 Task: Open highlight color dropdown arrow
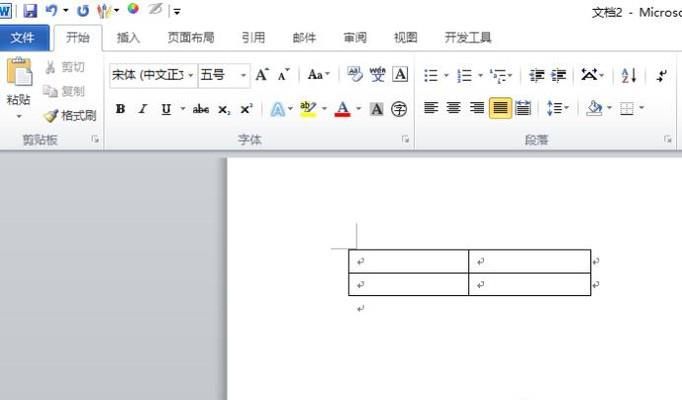pos(324,108)
